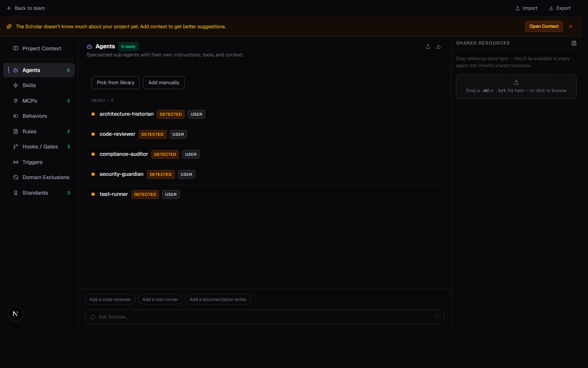Go to the Standards section

point(39,193)
